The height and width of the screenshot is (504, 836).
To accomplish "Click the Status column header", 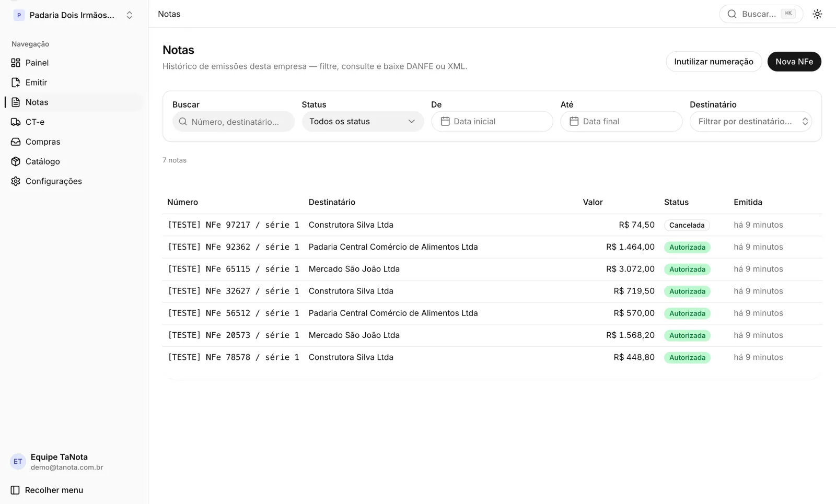I will (676, 202).
